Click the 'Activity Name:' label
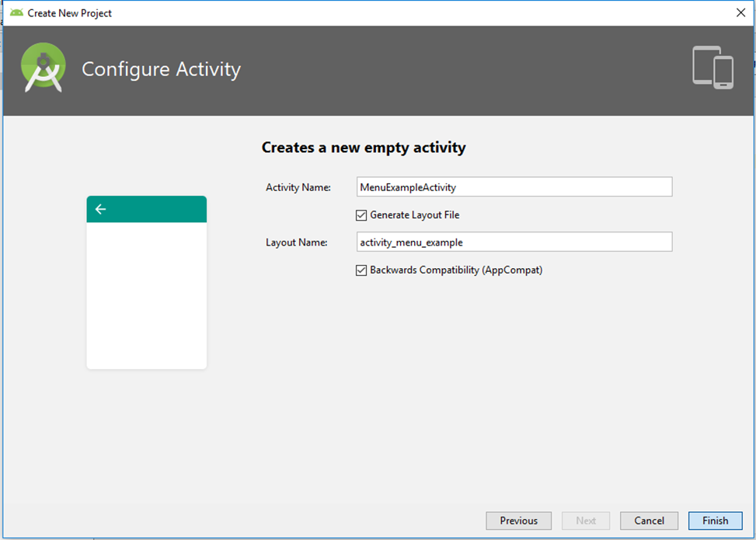The width and height of the screenshot is (756, 540). coord(298,187)
